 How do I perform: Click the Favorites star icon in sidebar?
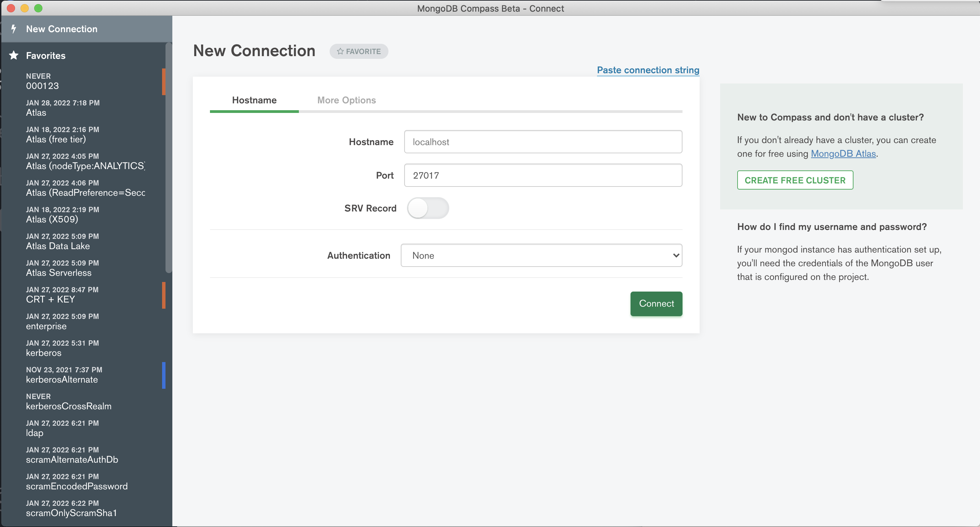coord(14,55)
